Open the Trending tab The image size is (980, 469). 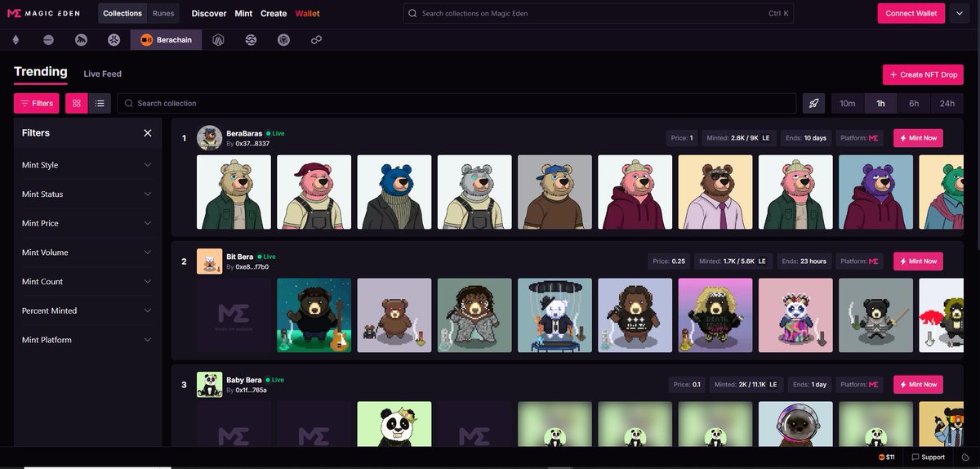[x=41, y=72]
